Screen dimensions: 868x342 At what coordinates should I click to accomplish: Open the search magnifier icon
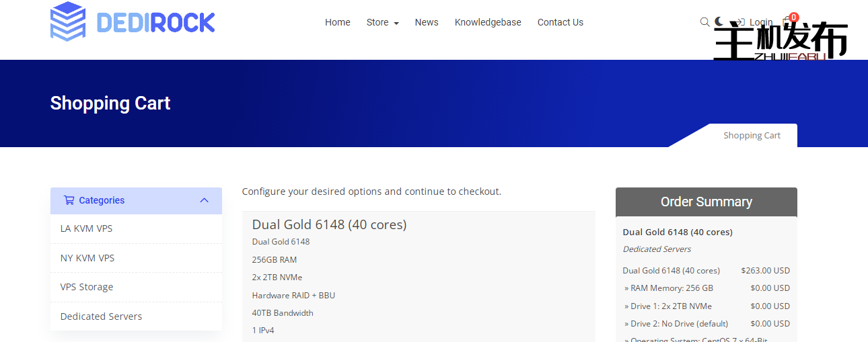tap(704, 22)
